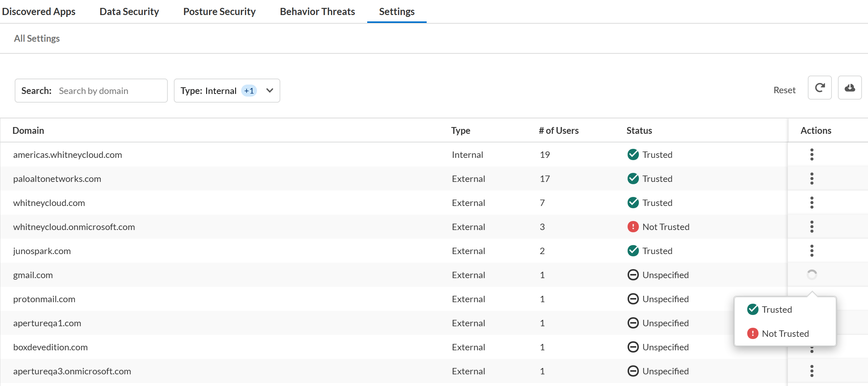Open actions menu for paloaltonetworks.com row

click(x=812, y=179)
